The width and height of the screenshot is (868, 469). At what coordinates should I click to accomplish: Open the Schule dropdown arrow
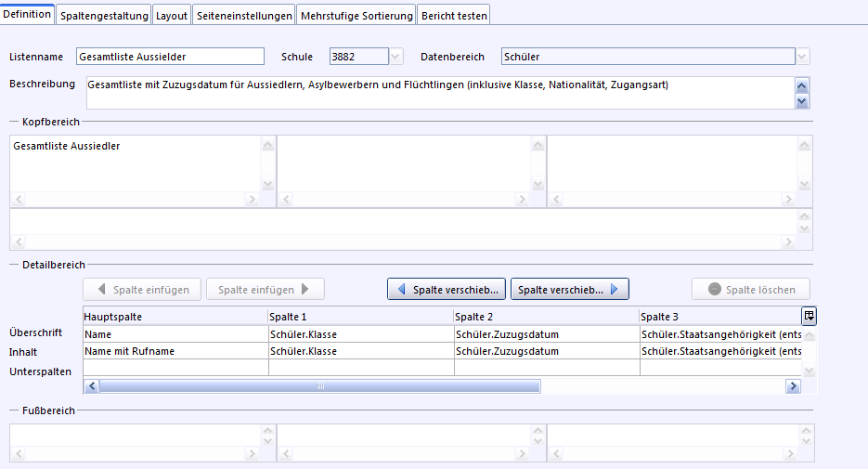(395, 57)
